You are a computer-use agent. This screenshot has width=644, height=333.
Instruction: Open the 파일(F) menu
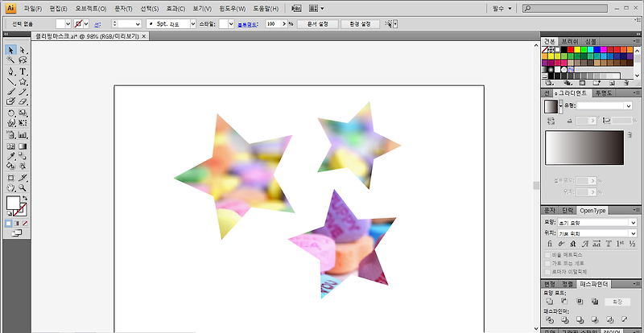pos(33,9)
